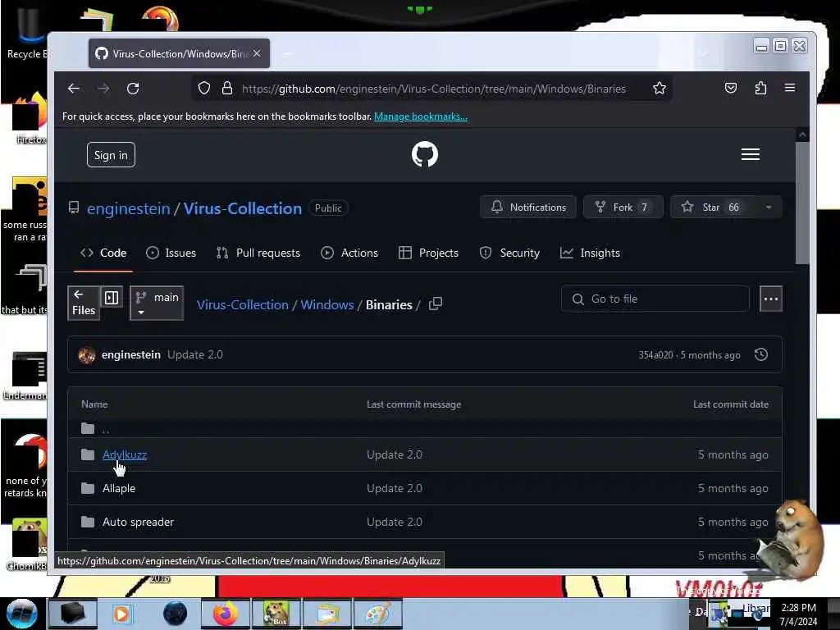Open the enginestein owner link

pyautogui.click(x=129, y=208)
